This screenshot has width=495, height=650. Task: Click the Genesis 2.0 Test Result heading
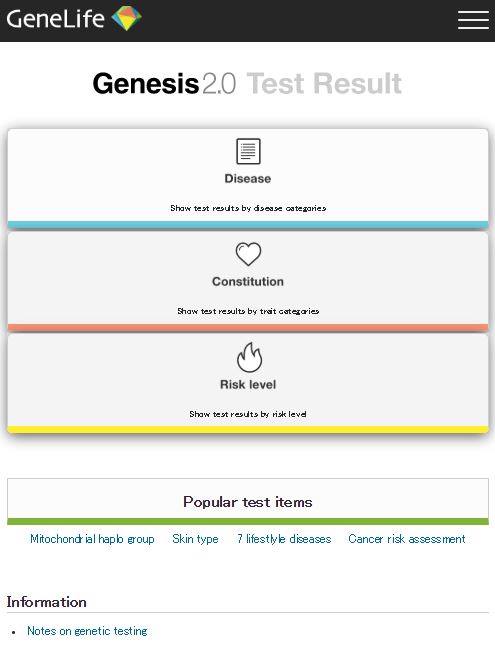[x=247, y=83]
